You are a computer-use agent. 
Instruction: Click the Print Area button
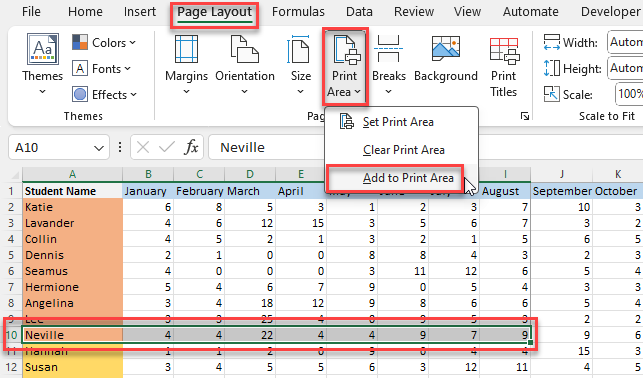point(344,67)
